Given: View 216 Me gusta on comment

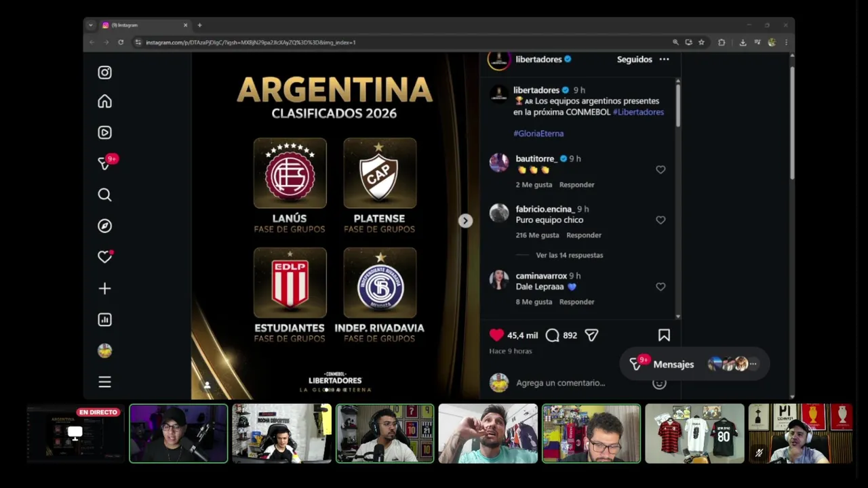Looking at the screenshot, I should [537, 235].
